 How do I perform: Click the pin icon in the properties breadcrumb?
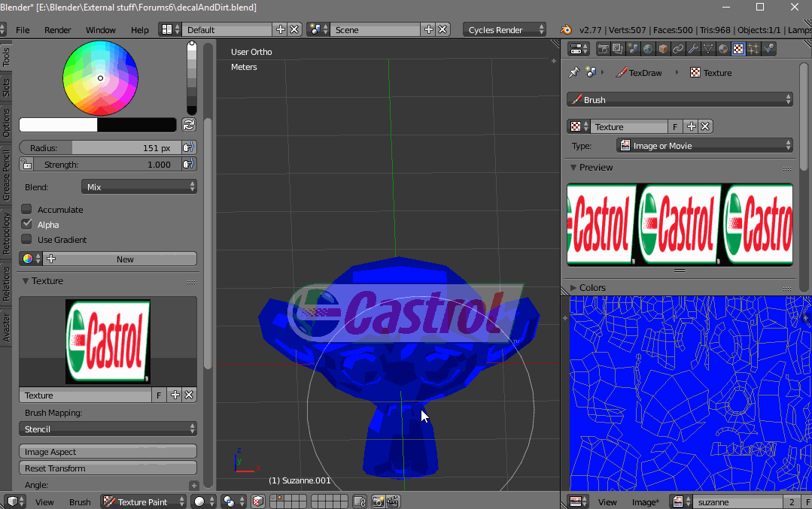tap(573, 72)
